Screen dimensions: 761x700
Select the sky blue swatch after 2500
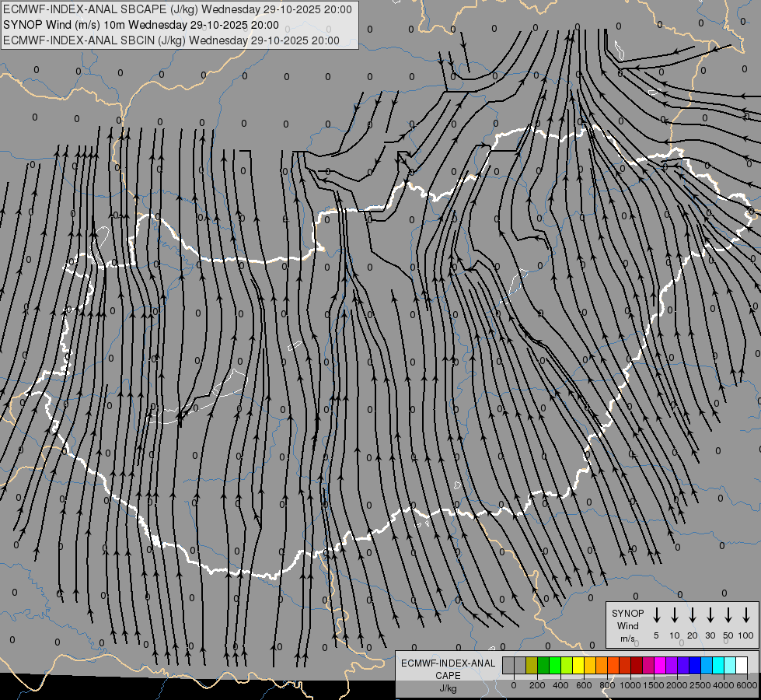(707, 665)
